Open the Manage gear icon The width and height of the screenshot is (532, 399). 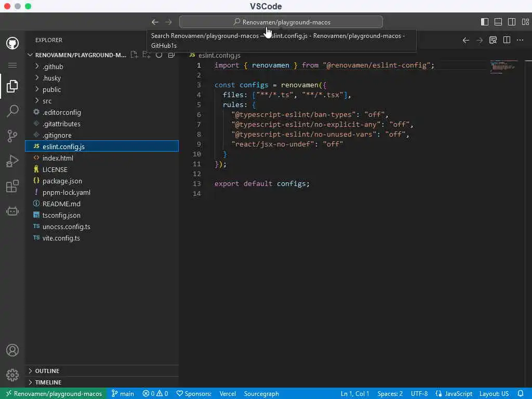pyautogui.click(x=12, y=375)
